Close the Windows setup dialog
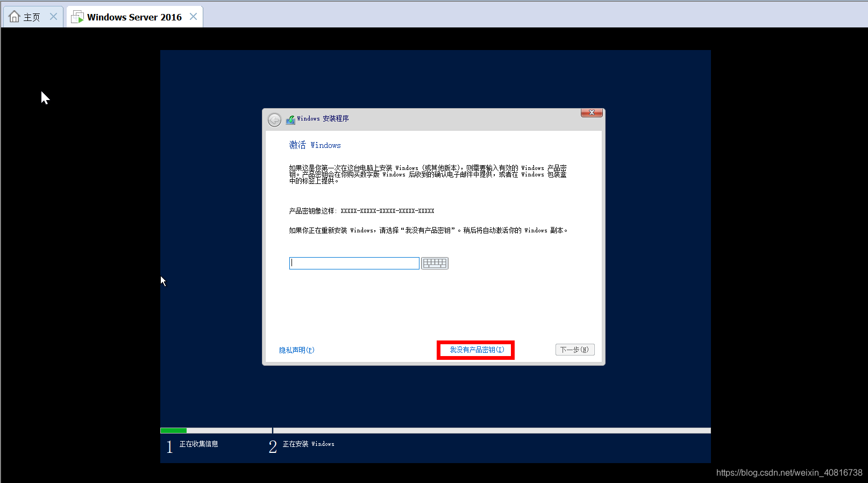The height and width of the screenshot is (483, 868). click(x=592, y=112)
